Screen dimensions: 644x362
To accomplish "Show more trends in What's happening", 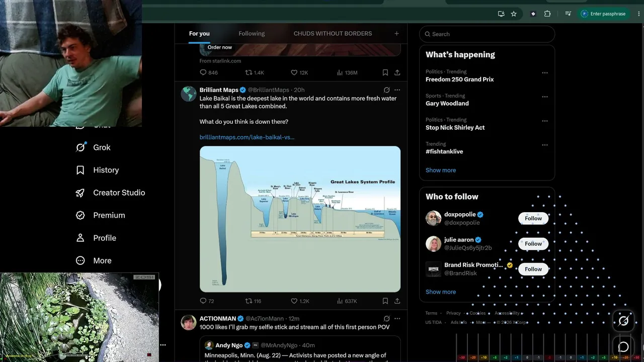I will tap(441, 170).
